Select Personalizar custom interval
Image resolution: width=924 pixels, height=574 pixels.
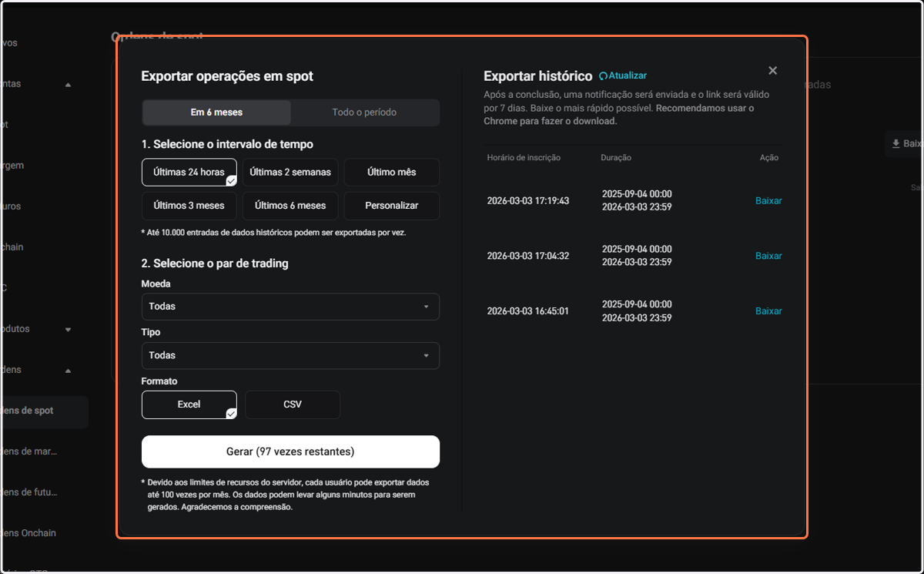pos(391,206)
